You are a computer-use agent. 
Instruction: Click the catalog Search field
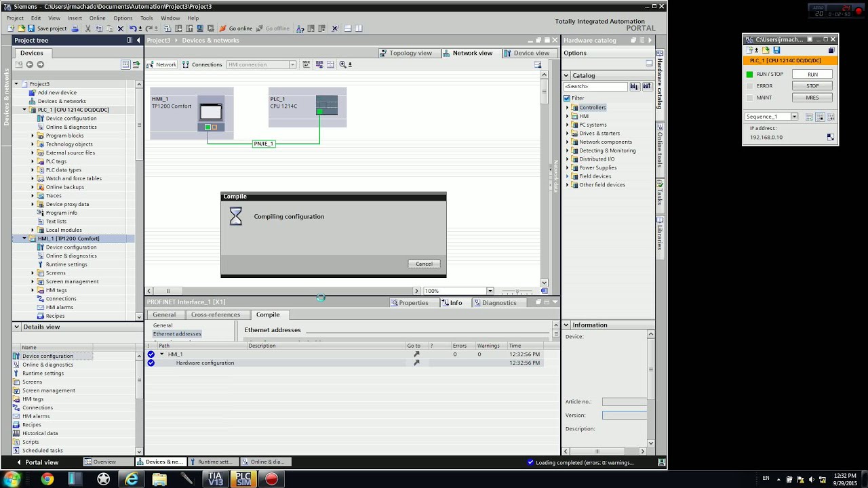tap(595, 86)
